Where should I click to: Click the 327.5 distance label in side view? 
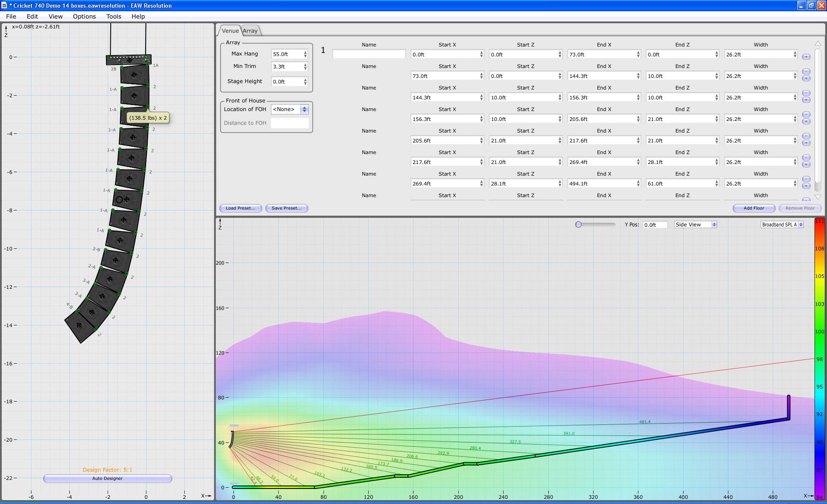[x=515, y=442]
